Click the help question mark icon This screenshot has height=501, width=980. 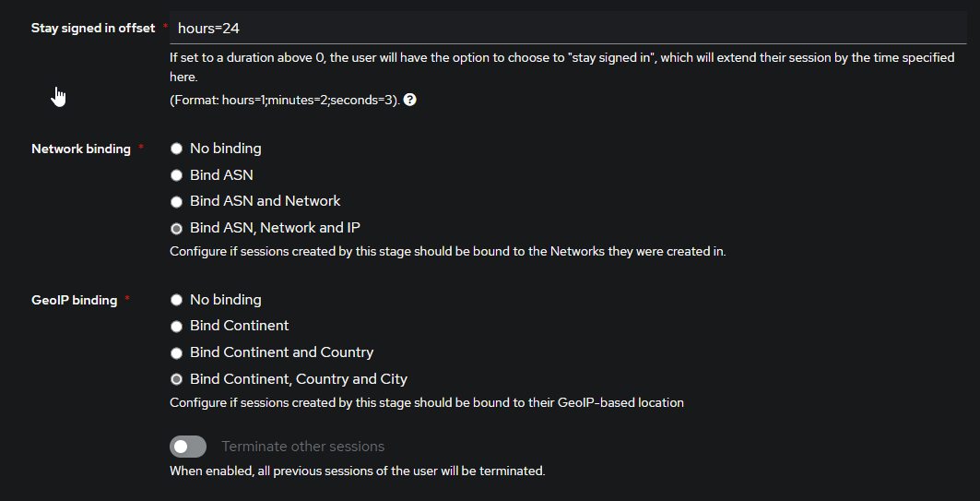tap(410, 100)
